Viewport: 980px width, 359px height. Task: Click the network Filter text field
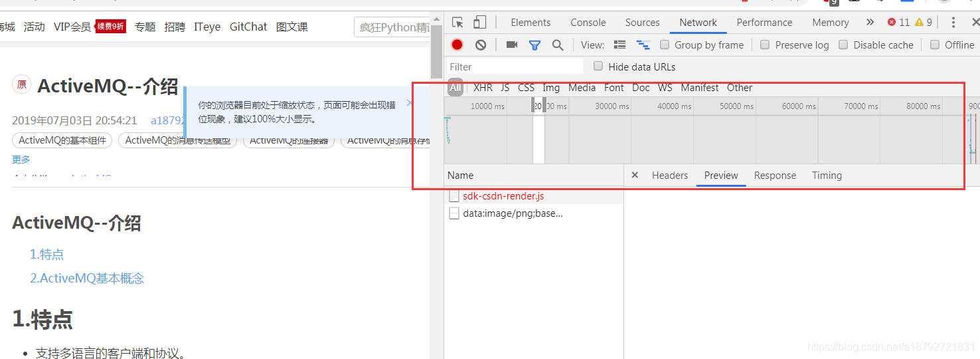pyautogui.click(x=515, y=66)
